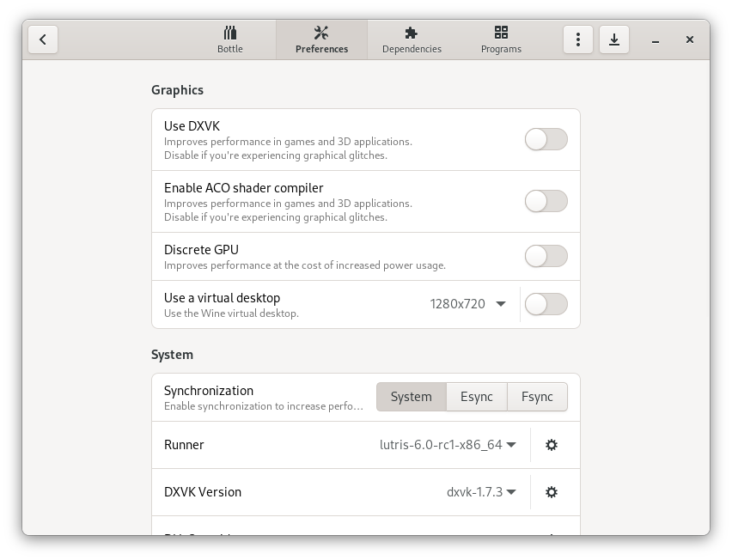Viewport: 732px width, 560px height.
Task: Enable the virtual desktop switch
Action: tap(546, 304)
